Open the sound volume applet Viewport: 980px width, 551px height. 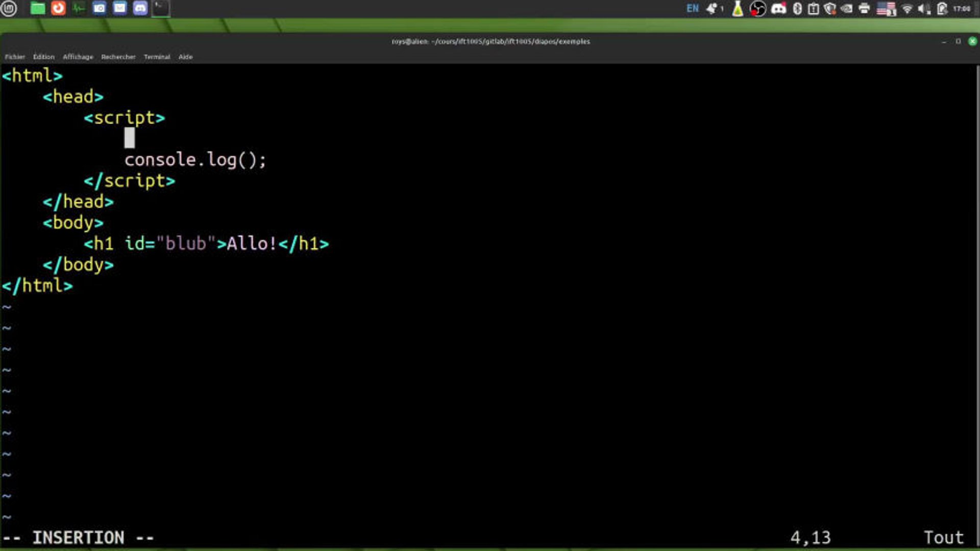coord(924,8)
